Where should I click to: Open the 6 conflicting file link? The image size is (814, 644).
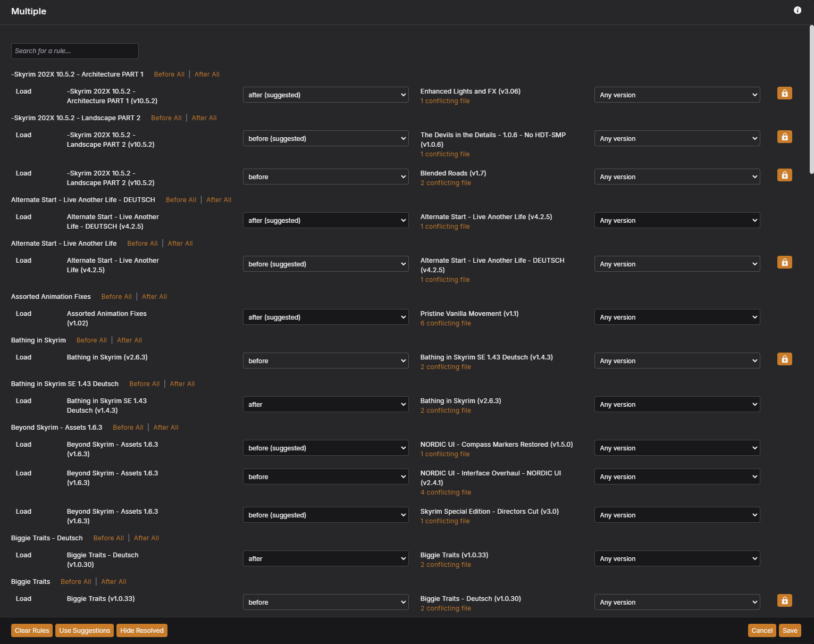446,323
